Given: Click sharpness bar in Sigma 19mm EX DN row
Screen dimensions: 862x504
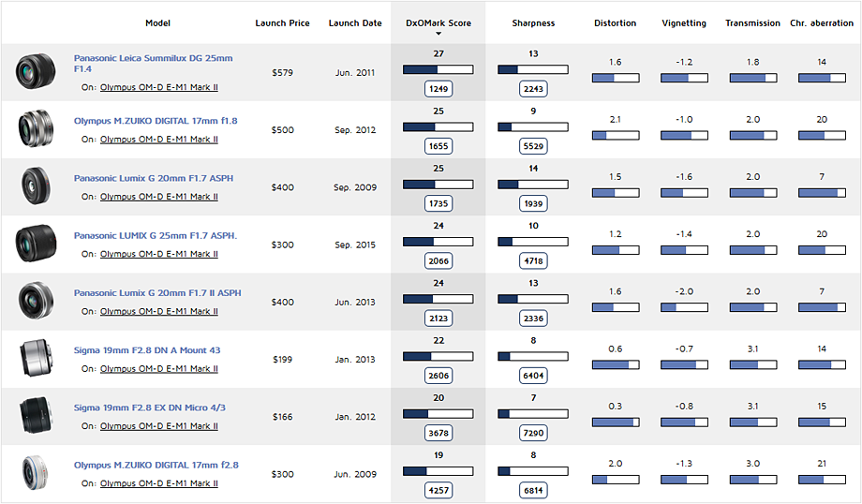Looking at the screenshot, I should (x=533, y=414).
